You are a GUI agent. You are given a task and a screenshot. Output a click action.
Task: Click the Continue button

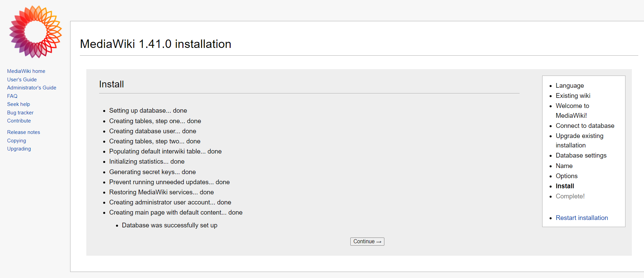click(x=367, y=242)
